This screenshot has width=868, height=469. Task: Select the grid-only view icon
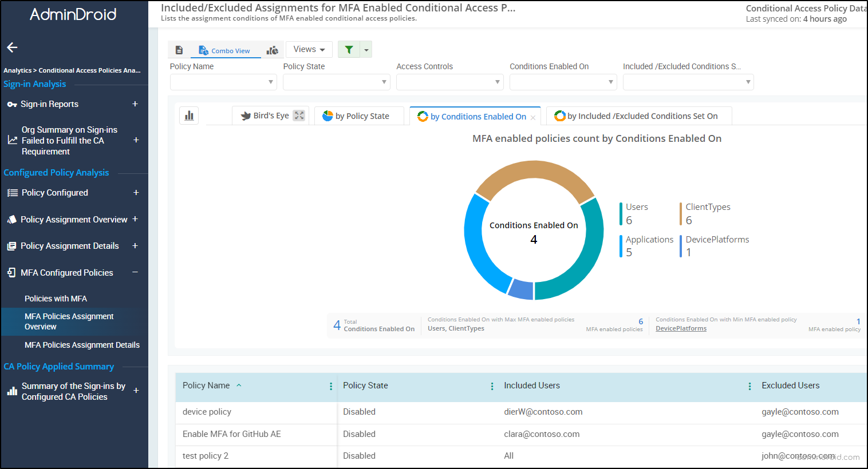[x=179, y=50]
